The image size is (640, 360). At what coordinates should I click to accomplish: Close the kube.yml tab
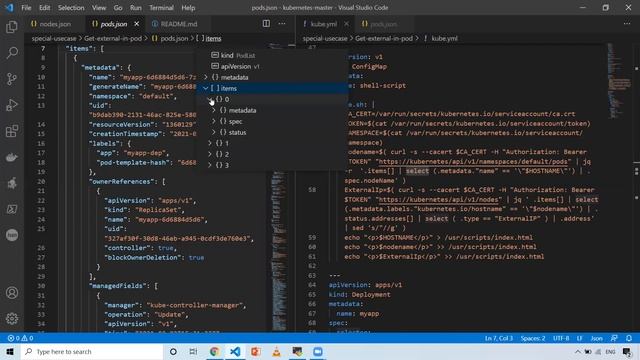346,24
